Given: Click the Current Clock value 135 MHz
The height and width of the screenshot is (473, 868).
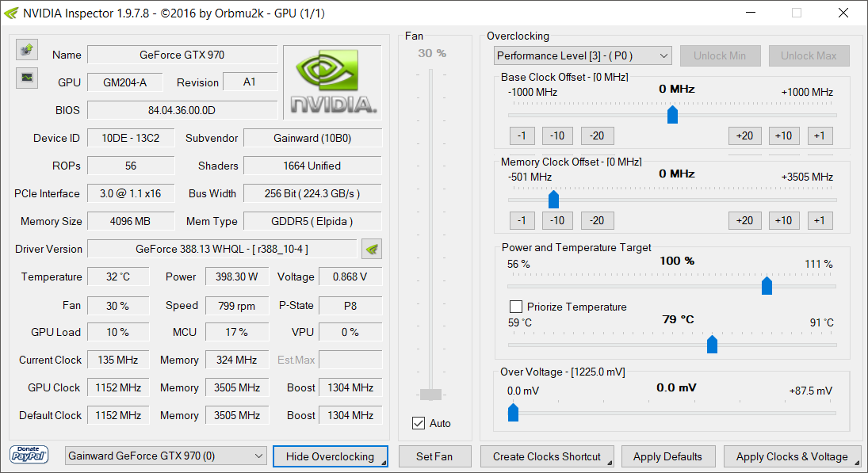Looking at the screenshot, I should tap(118, 360).
